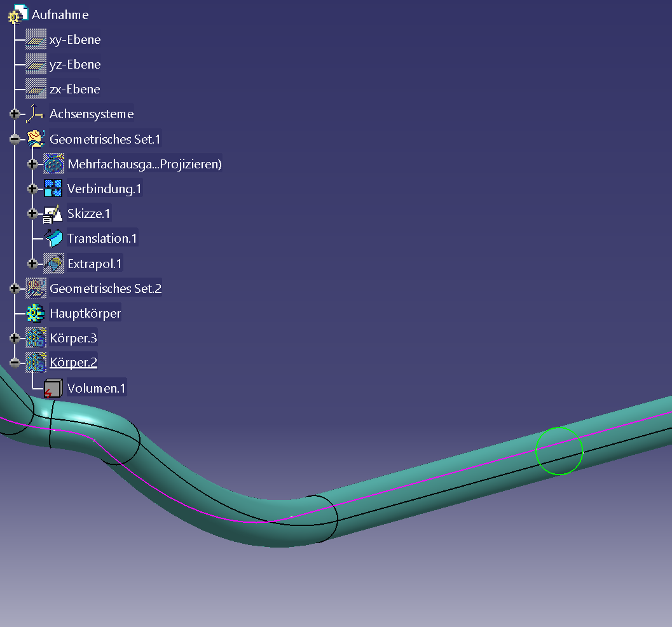Select the xy-Ebene label
The width and height of the screenshot is (672, 627).
75,39
